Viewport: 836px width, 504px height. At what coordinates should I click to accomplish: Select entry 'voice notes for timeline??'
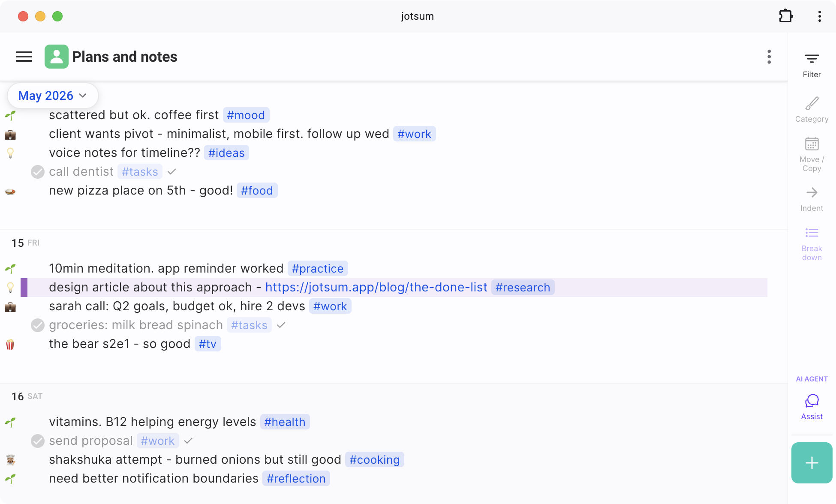124,153
